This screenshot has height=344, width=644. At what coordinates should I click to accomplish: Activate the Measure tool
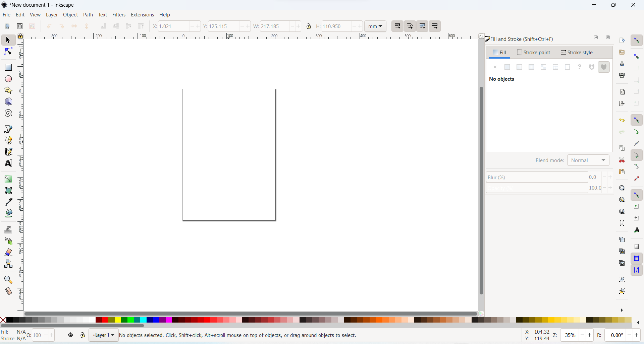8,291
